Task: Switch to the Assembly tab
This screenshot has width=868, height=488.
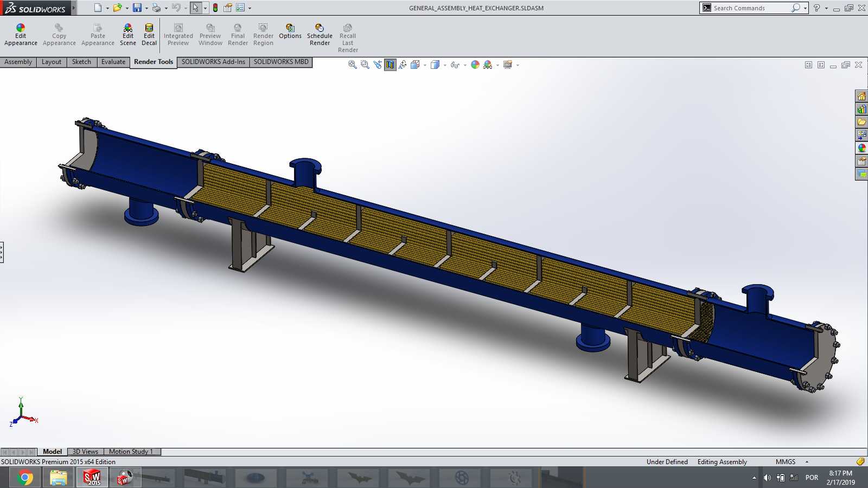Action: click(x=18, y=62)
